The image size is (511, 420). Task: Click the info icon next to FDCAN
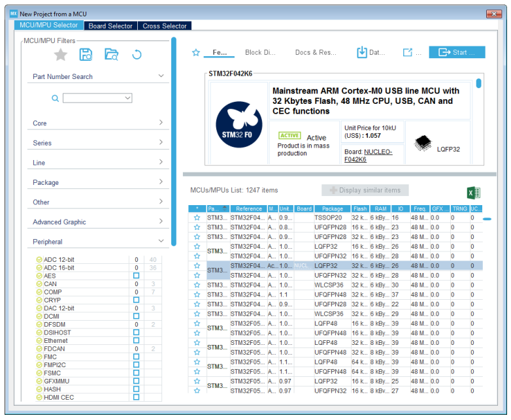pos(39,349)
